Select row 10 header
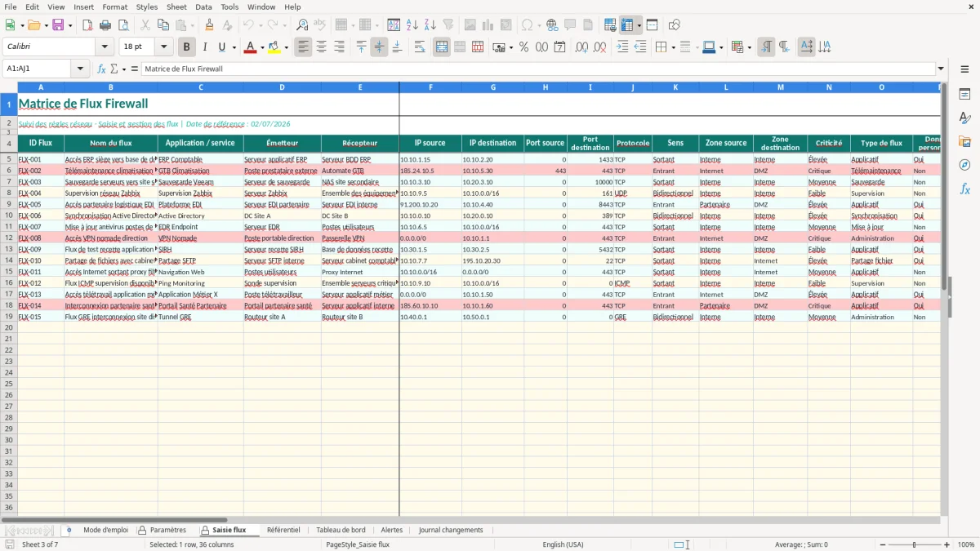 pos(8,216)
